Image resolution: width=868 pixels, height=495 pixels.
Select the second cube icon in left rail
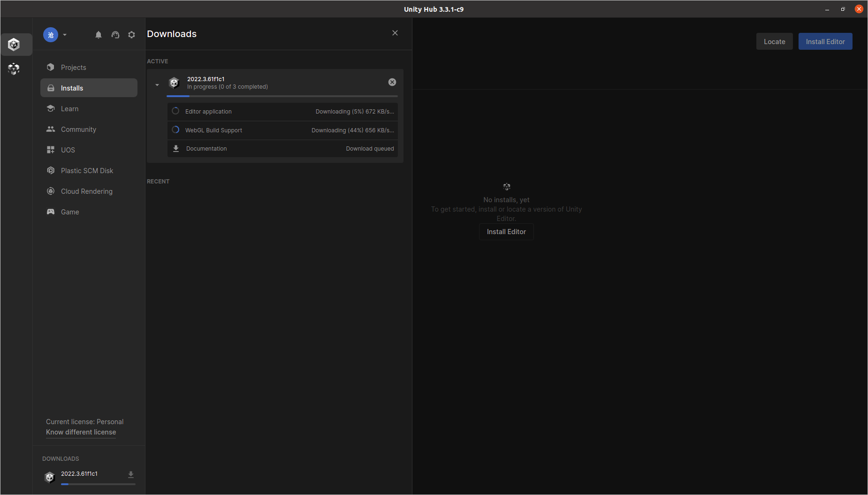click(14, 69)
